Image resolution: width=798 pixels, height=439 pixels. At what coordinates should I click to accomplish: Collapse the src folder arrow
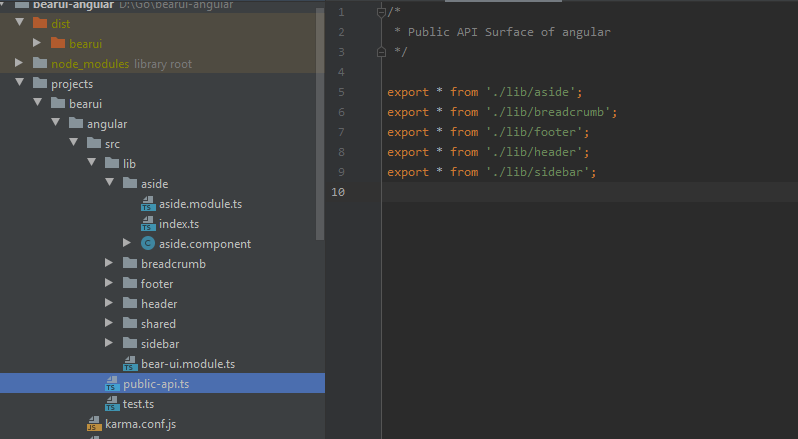74,142
